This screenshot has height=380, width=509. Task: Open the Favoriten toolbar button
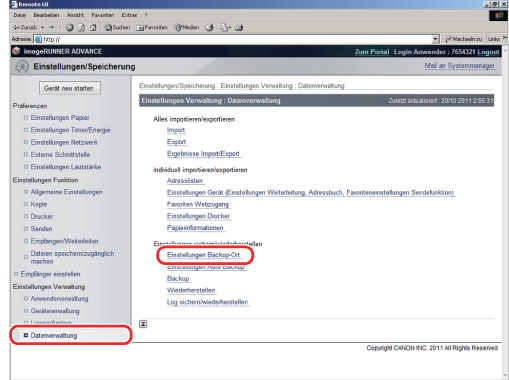[x=152, y=27]
